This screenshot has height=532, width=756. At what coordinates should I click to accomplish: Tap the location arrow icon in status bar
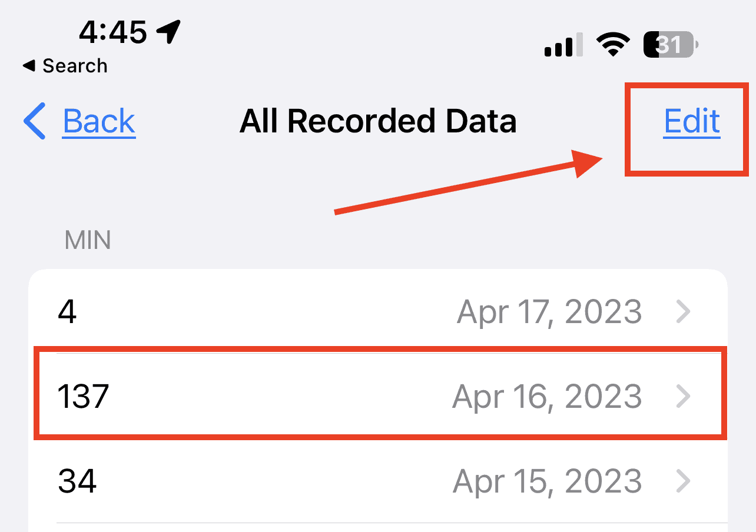[170, 32]
